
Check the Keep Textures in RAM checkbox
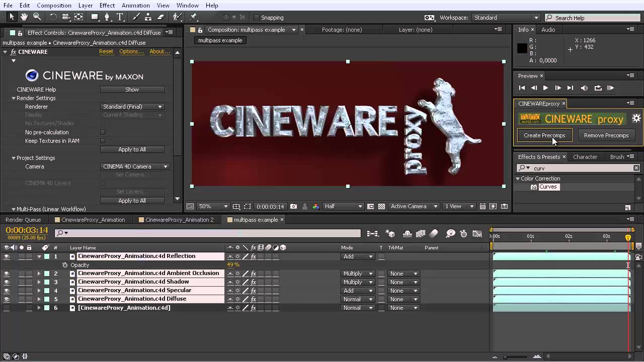tap(103, 141)
